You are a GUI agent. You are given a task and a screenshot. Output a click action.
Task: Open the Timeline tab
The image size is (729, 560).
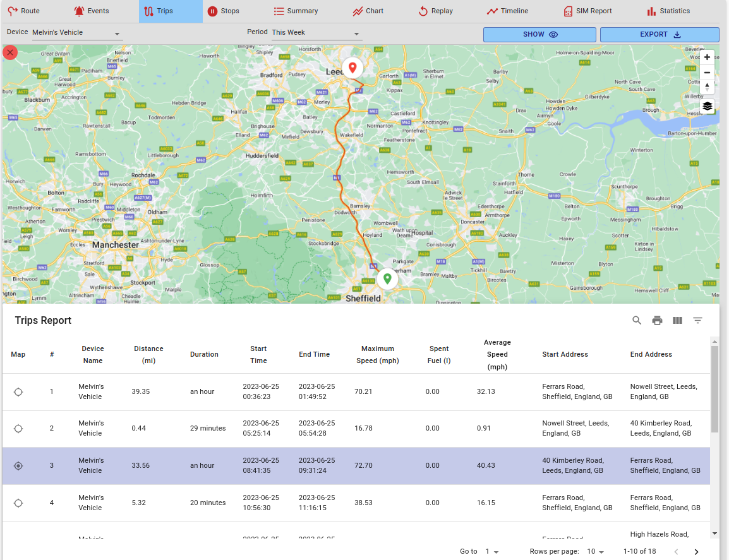pyautogui.click(x=507, y=11)
